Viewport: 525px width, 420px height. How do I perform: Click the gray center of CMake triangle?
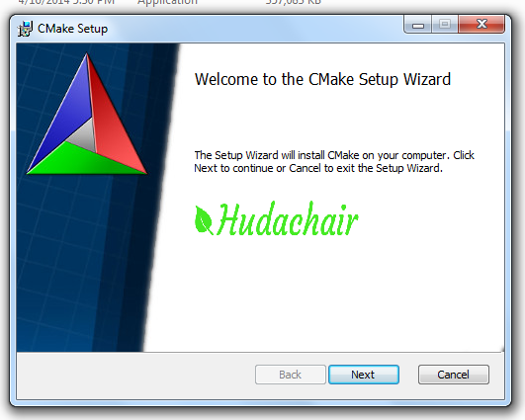tap(85, 137)
